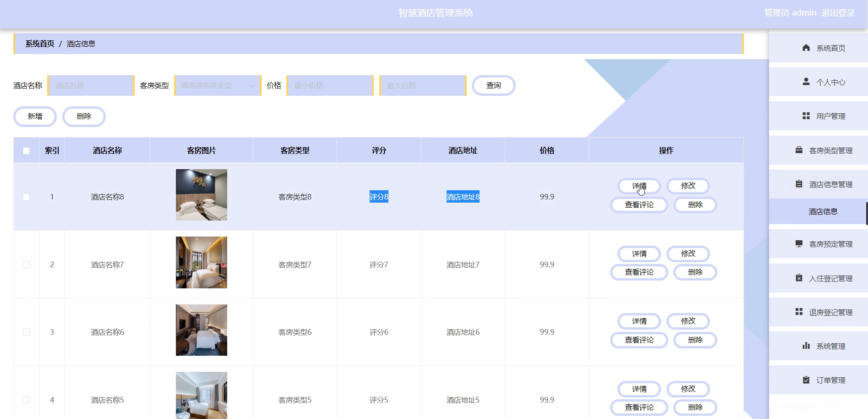Open 详情 for 酒店名称6
The width and height of the screenshot is (868, 419).
point(639,321)
